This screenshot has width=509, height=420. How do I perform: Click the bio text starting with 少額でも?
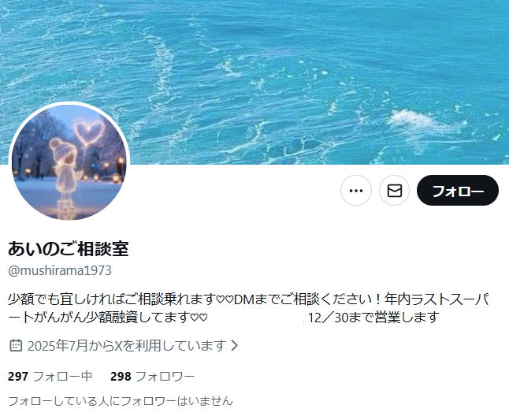[x=248, y=308]
